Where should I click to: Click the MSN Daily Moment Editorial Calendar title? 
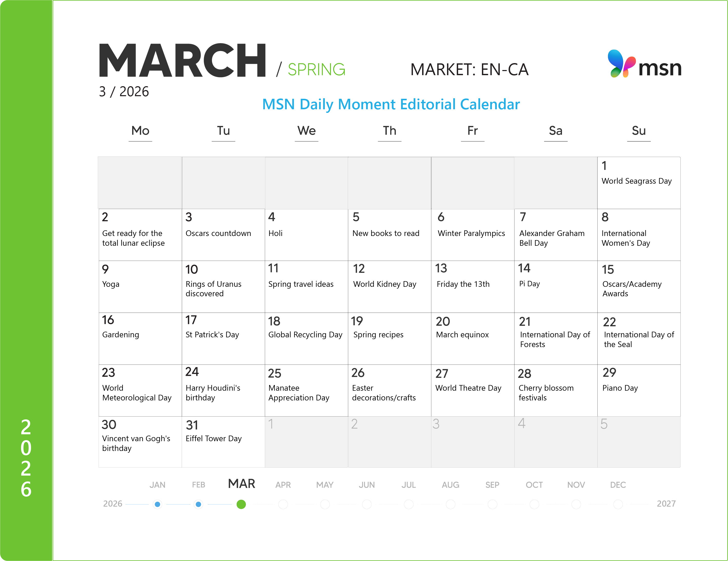pos(391,104)
